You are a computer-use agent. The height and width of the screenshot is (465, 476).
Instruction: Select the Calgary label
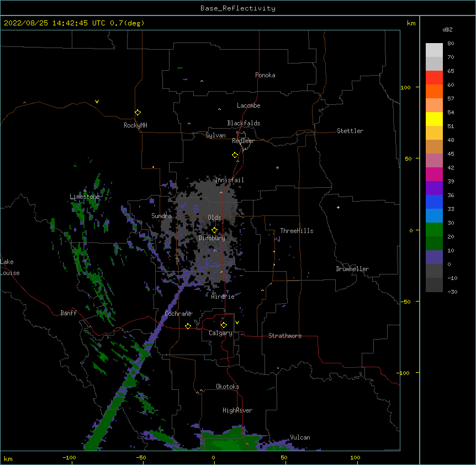pyautogui.click(x=221, y=333)
